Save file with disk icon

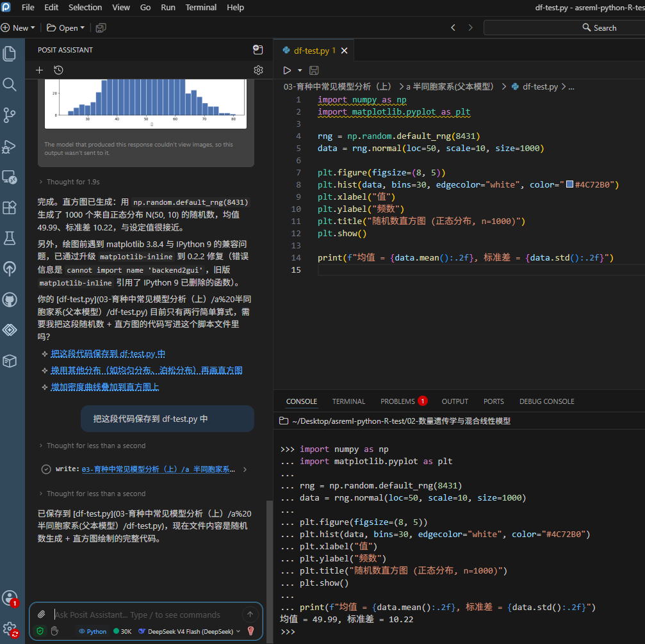314,70
